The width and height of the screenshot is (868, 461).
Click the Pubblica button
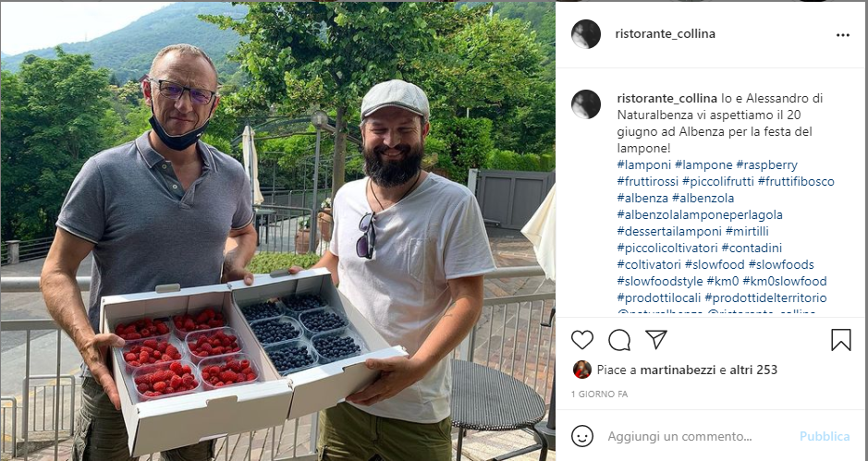coord(825,436)
